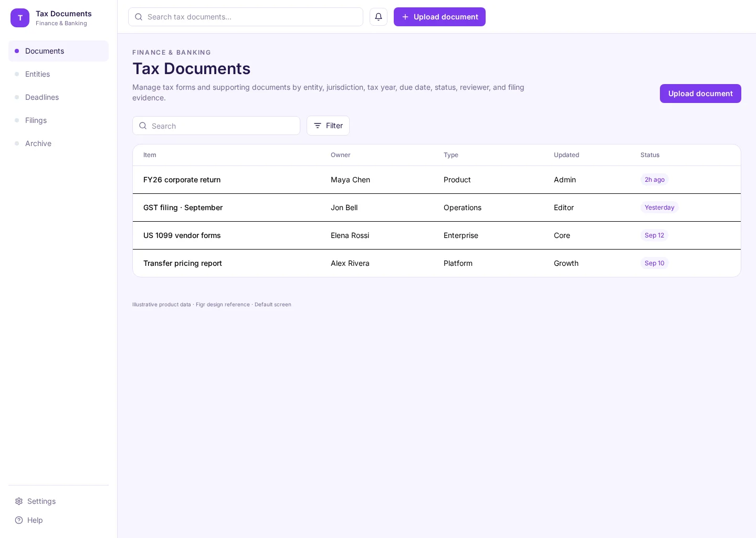Click top bar Upload document label

pyautogui.click(x=446, y=17)
